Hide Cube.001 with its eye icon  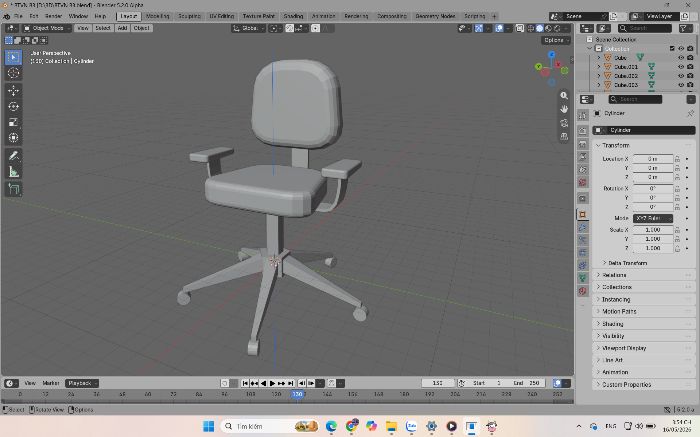click(681, 67)
